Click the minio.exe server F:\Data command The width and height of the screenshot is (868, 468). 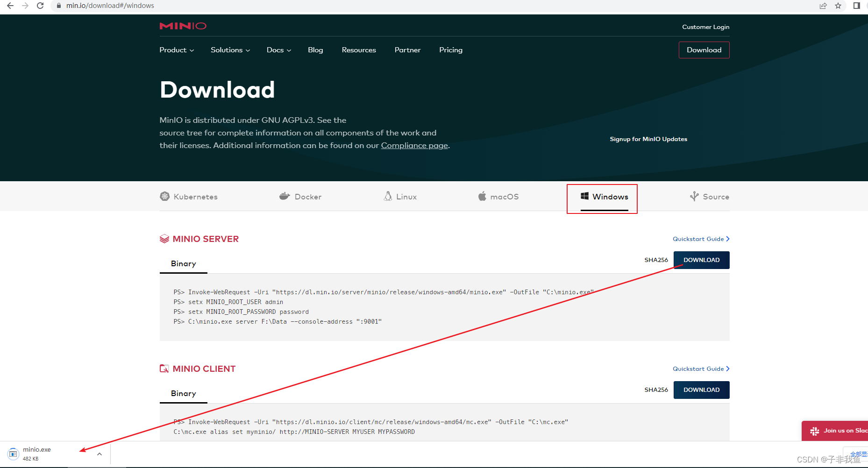pyautogui.click(x=277, y=322)
